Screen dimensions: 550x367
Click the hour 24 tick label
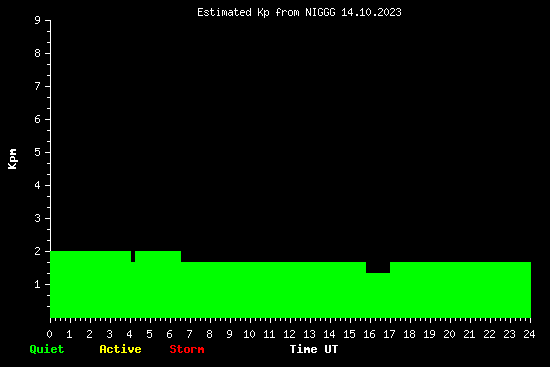[529, 334]
